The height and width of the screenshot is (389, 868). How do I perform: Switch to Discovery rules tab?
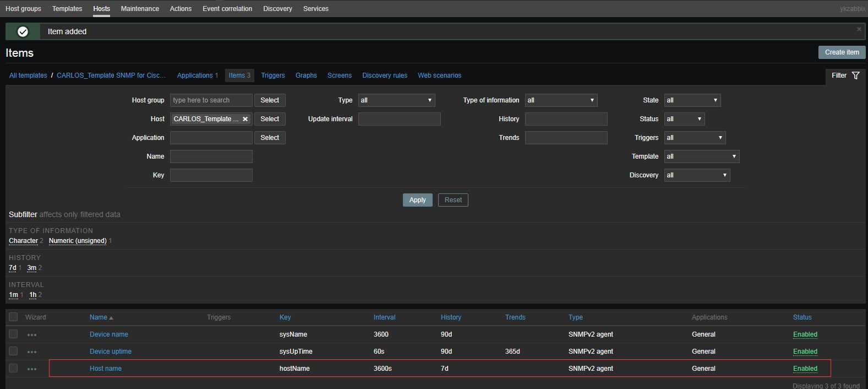coord(385,75)
